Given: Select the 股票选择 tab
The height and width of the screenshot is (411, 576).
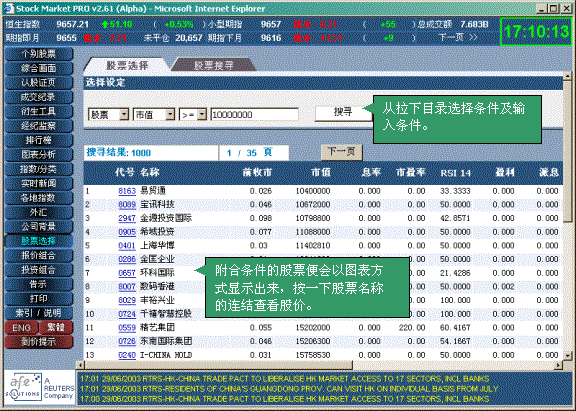Looking at the screenshot, I should click(x=127, y=65).
